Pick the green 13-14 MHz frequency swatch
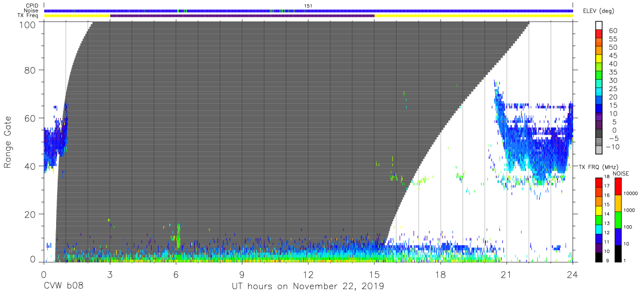 pos(599,219)
